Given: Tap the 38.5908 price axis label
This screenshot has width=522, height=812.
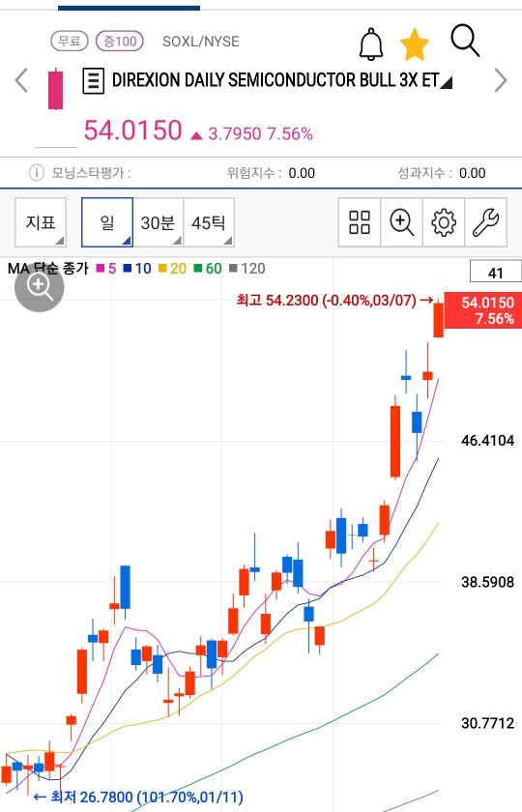Looking at the screenshot, I should coord(488,582).
